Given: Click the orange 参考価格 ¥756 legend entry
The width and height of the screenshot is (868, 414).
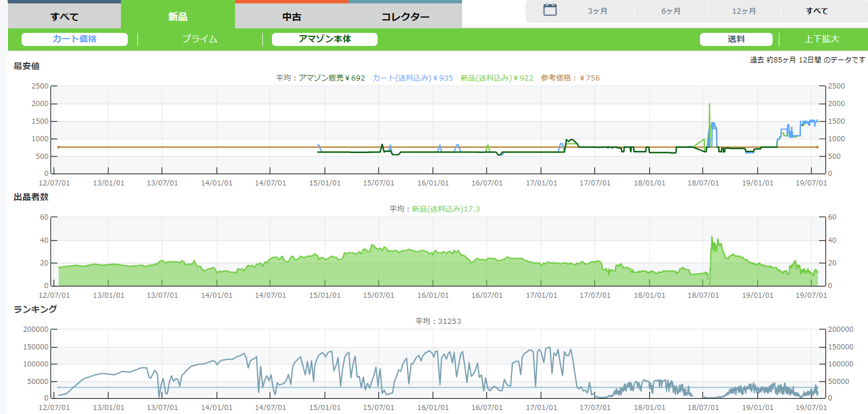Looking at the screenshot, I should pyautogui.click(x=570, y=78).
